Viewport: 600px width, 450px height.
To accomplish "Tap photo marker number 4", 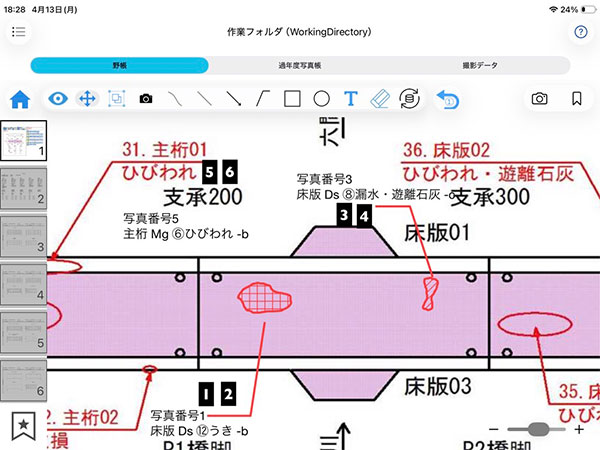I will tap(364, 216).
